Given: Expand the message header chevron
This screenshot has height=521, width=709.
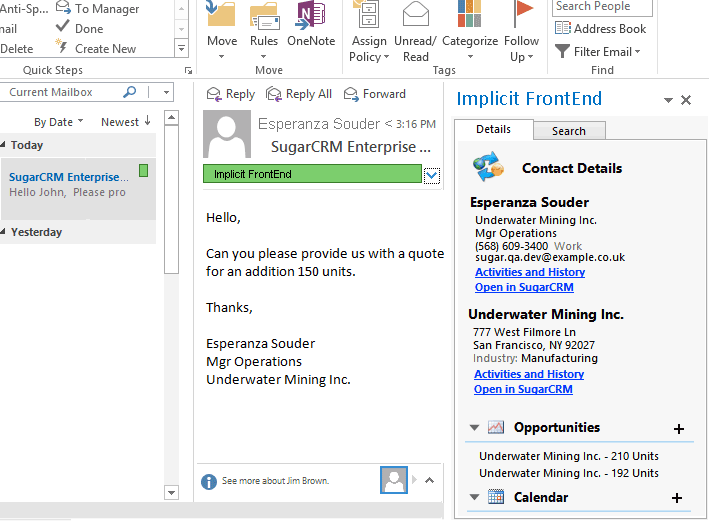Looking at the screenshot, I should pyautogui.click(x=432, y=175).
